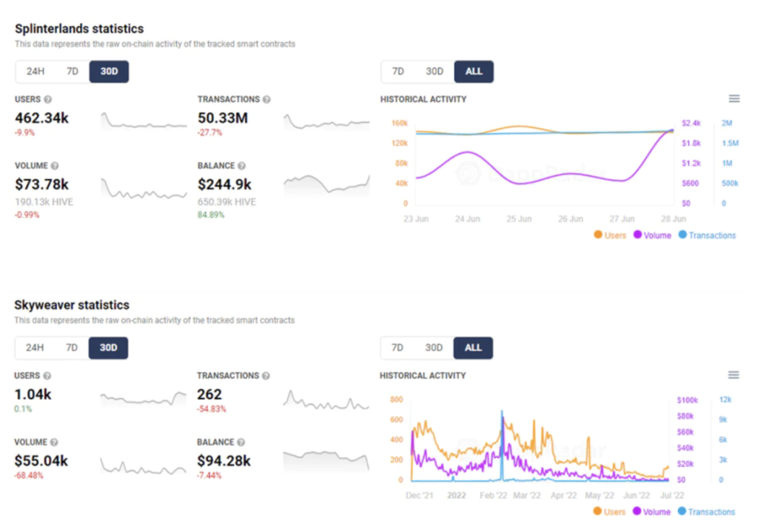Click Splinterlands users value 462.34k
Screen dimensions: 758x532
(41, 118)
